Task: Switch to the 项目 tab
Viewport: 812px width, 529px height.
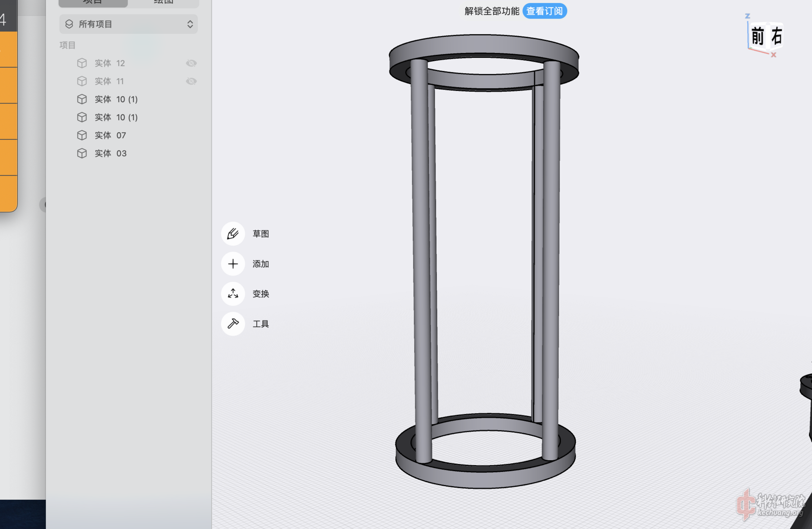Action: click(x=93, y=3)
